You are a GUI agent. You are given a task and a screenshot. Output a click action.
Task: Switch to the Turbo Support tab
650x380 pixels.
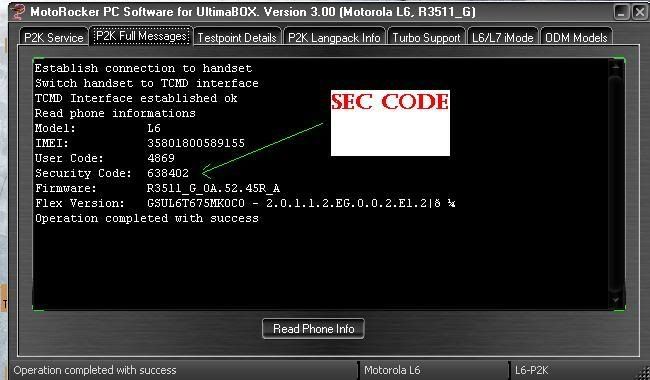(x=426, y=37)
